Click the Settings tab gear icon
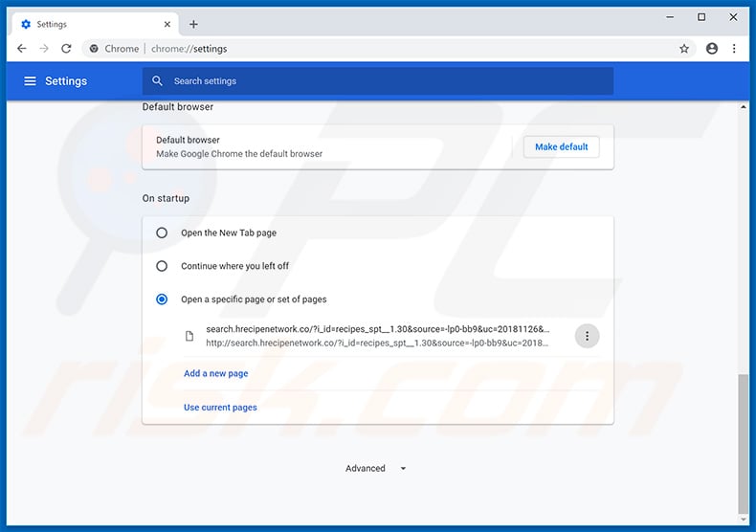Image resolution: width=756 pixels, height=532 pixels. 26,24
